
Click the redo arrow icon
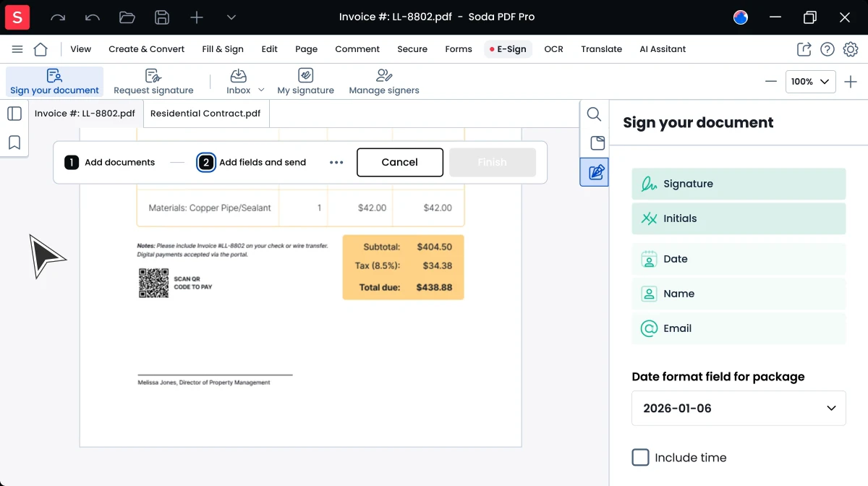coord(58,17)
